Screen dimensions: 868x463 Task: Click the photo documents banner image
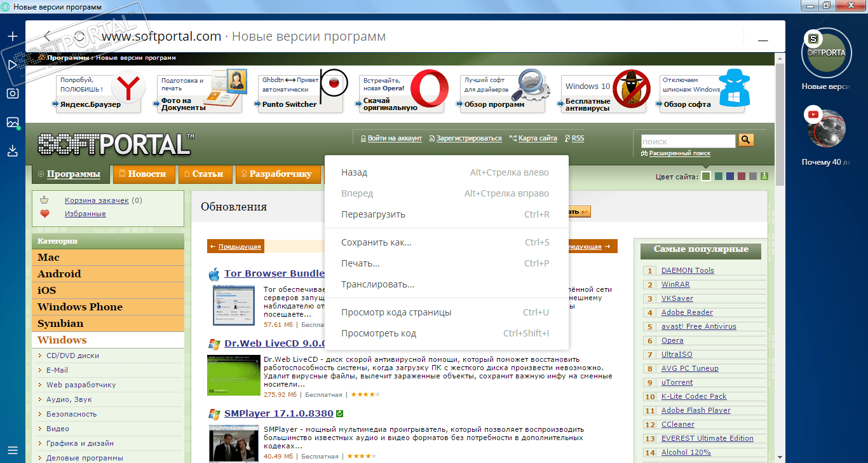pos(226,88)
